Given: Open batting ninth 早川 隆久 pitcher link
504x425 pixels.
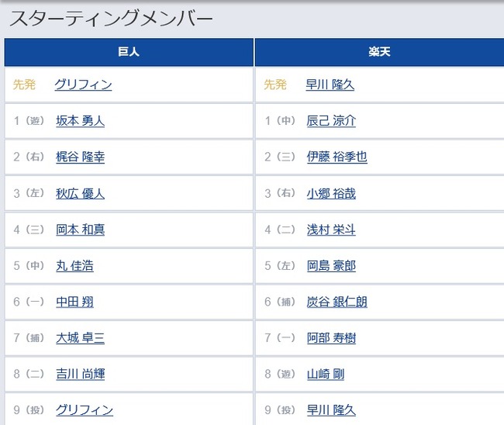Looking at the screenshot, I should point(331,410).
